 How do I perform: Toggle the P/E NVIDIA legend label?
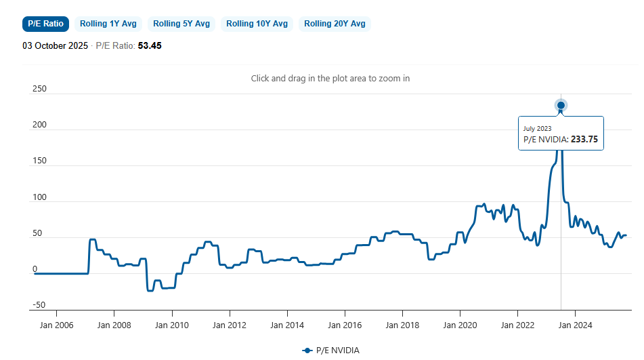tap(338, 350)
